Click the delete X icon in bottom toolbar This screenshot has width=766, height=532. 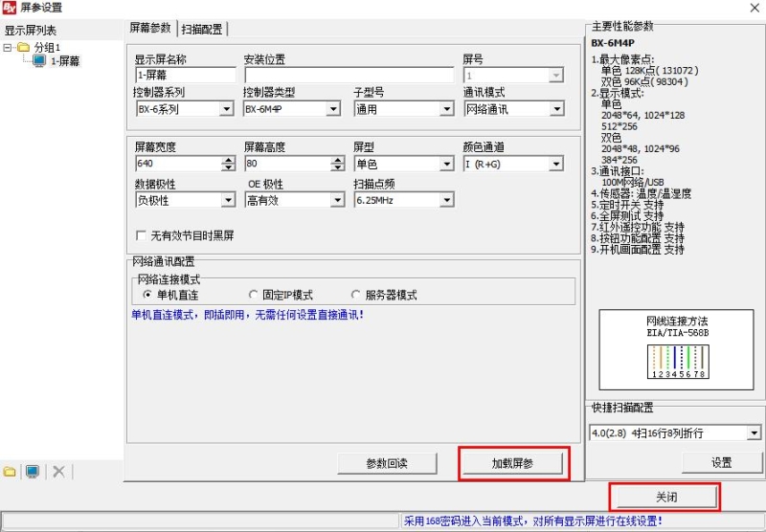pos(58,472)
